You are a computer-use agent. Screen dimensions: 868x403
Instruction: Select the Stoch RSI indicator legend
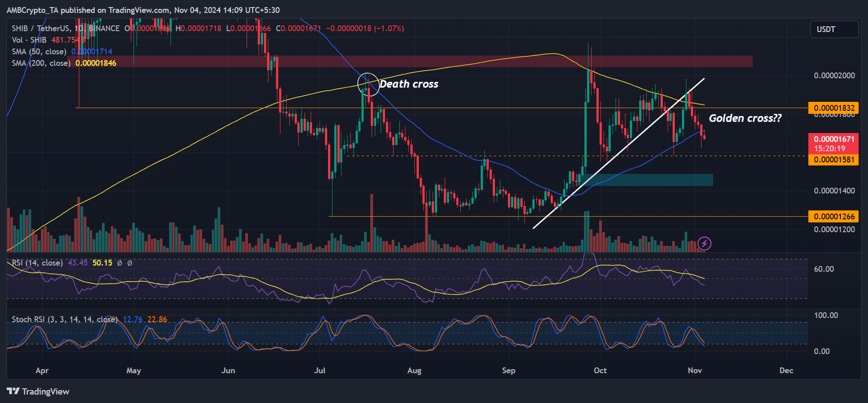tap(65, 319)
